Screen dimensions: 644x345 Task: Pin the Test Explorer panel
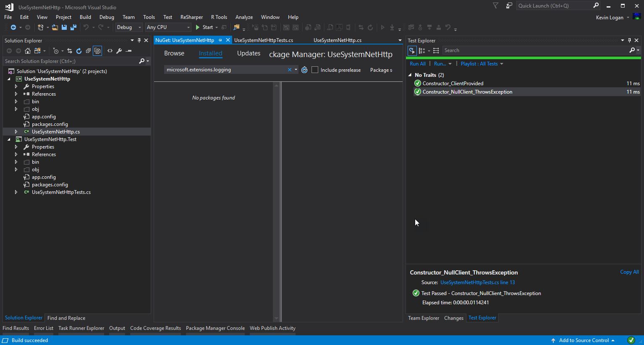click(629, 40)
